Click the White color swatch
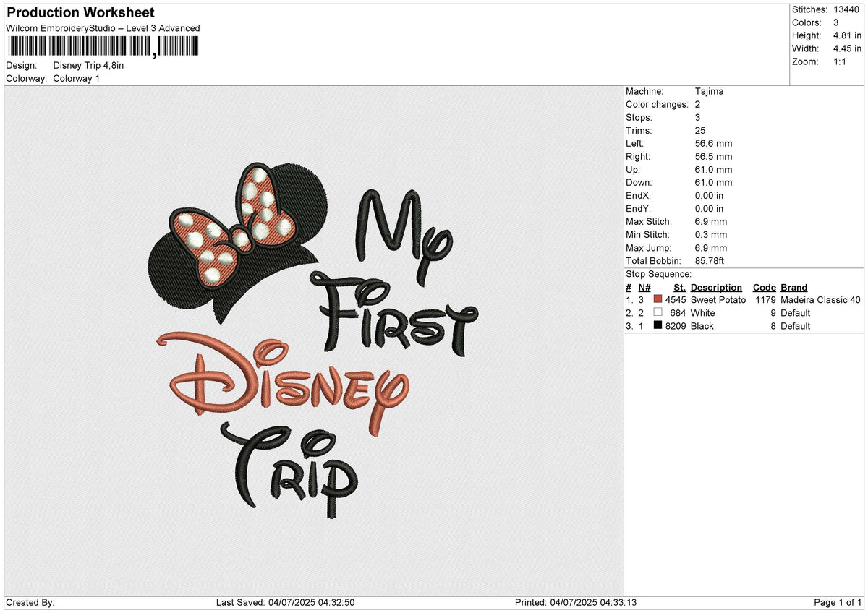Screen dimensions: 868x613 click(x=658, y=312)
